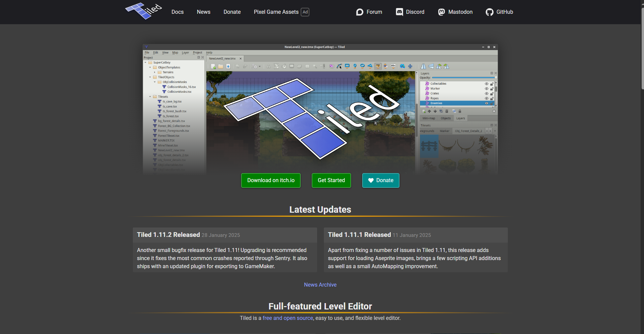Select the Insert Text tool in screenshot toolbar
The width and height of the screenshot is (644, 334).
tap(393, 66)
